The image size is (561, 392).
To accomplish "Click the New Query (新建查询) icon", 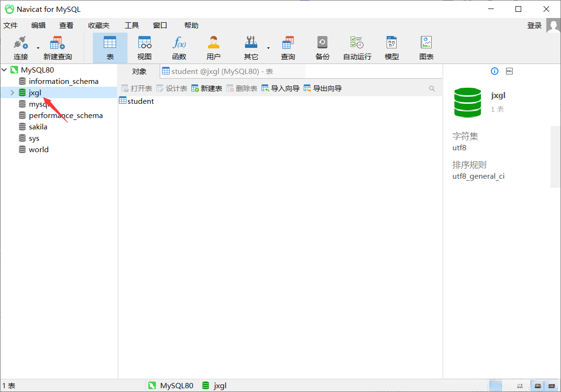I will pos(58,48).
